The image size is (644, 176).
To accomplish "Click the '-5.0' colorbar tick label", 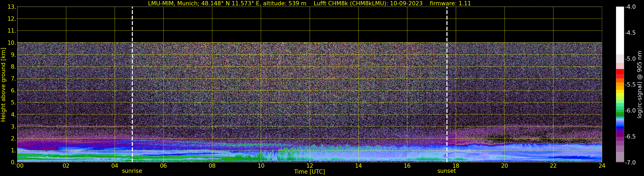I will pos(630,59).
